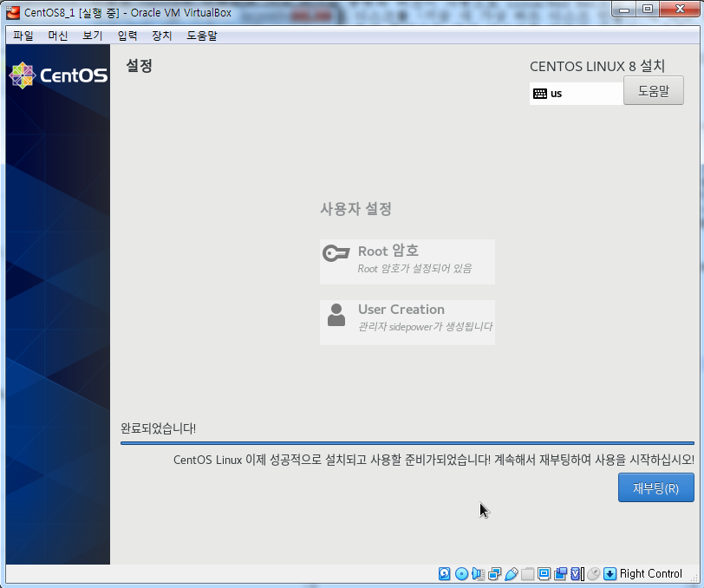
Task: Click the 설정 page title
Action: (140, 66)
